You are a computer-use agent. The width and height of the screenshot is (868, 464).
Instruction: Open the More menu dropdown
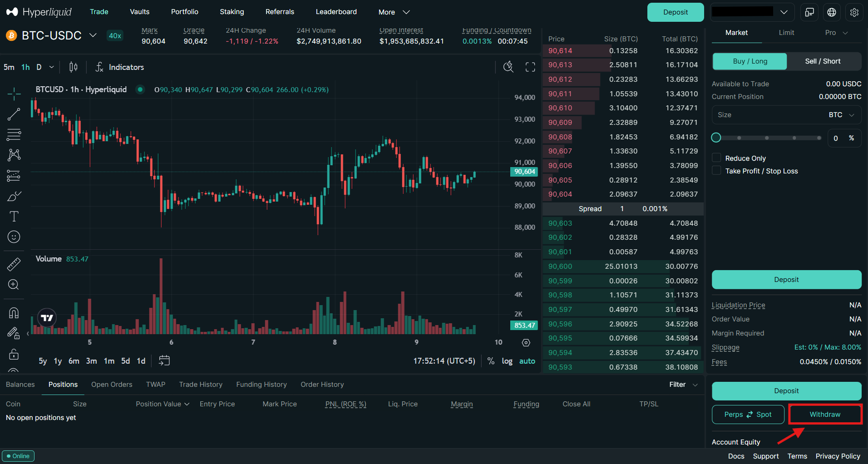tap(394, 12)
